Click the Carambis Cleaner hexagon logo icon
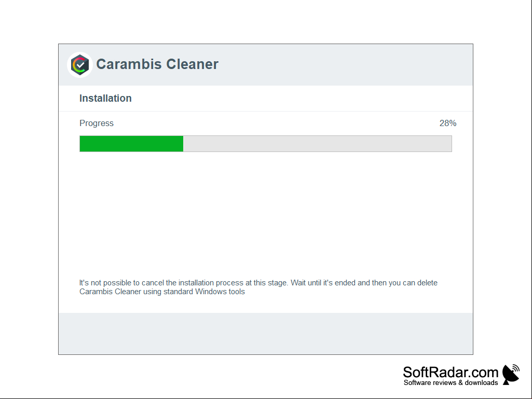The height and width of the screenshot is (399, 532). (x=80, y=65)
